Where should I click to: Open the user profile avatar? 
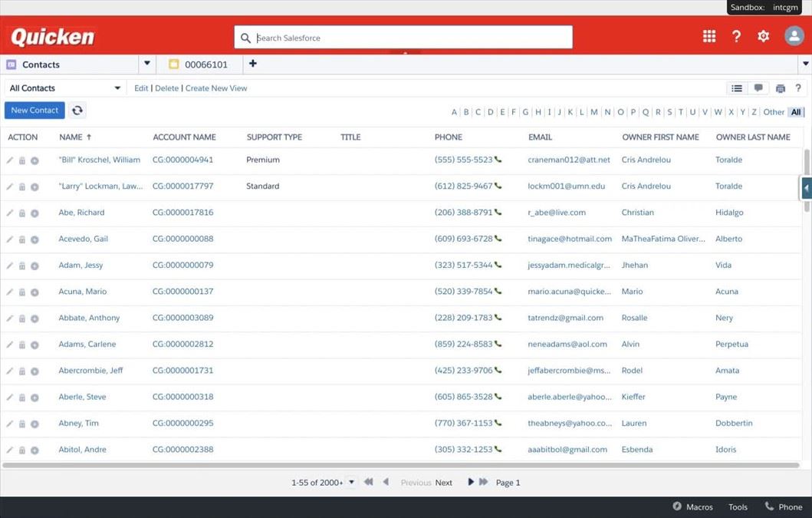coord(794,36)
